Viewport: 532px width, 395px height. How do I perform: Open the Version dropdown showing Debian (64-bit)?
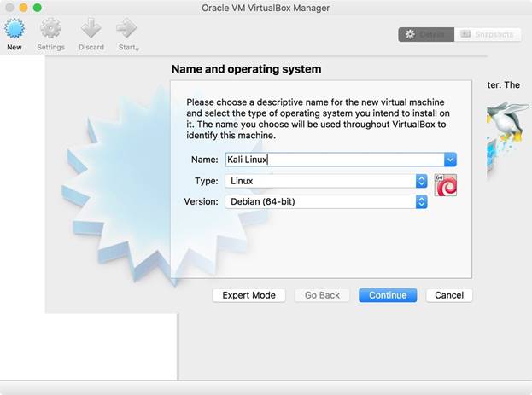[326, 201]
